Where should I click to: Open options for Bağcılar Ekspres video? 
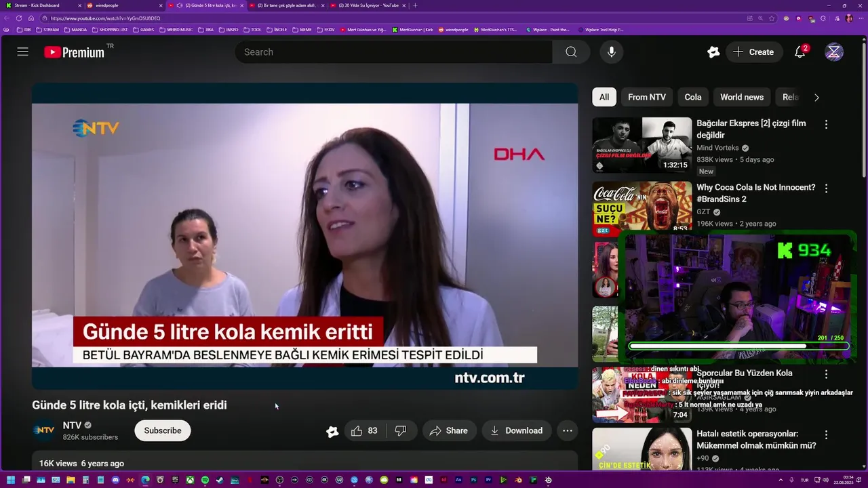pyautogui.click(x=826, y=125)
